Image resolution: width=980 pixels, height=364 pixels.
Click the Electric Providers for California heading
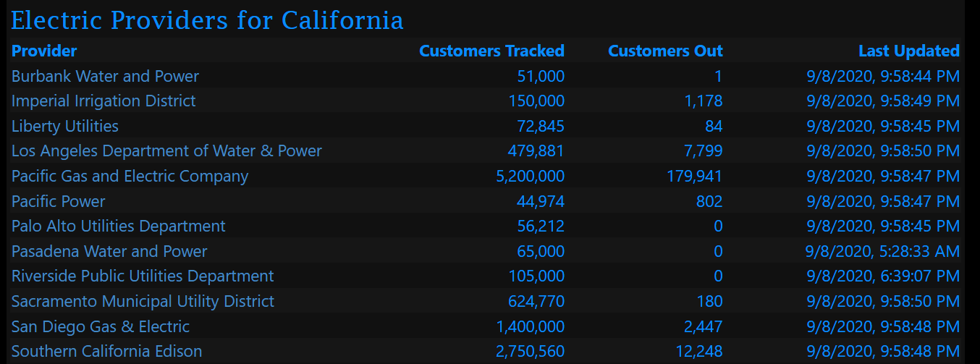(207, 20)
